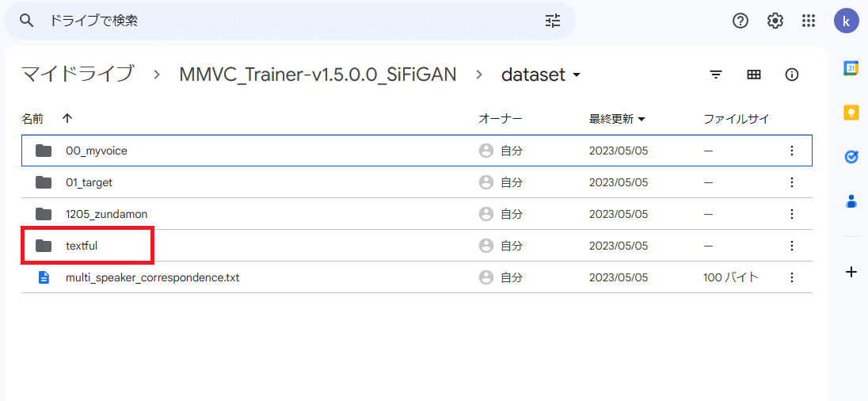
Task: Open the 最終更新 column dropdown
Action: pyautogui.click(x=642, y=119)
